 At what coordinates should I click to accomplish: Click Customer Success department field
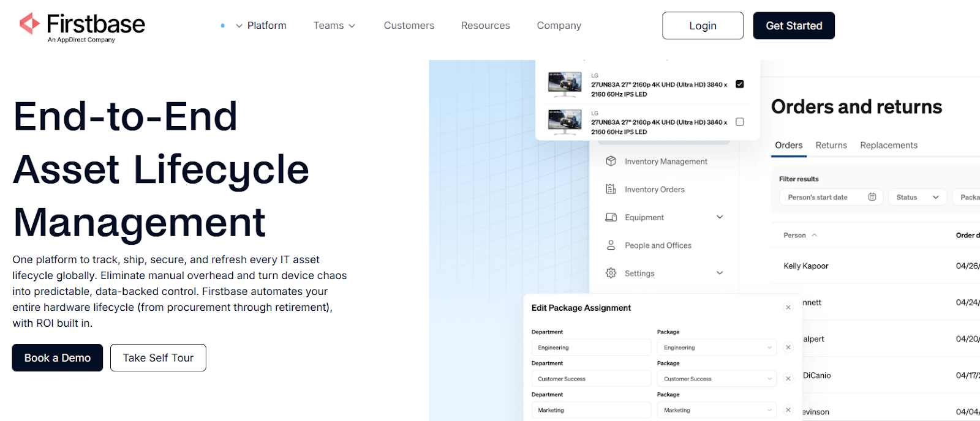(591, 379)
